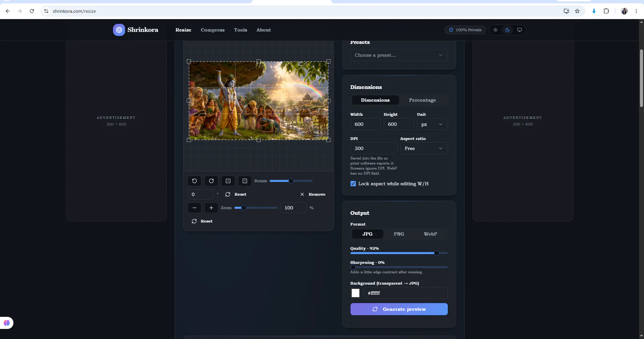Screen dimensions: 644x339
Task: Select JPG output format
Action: (367, 234)
